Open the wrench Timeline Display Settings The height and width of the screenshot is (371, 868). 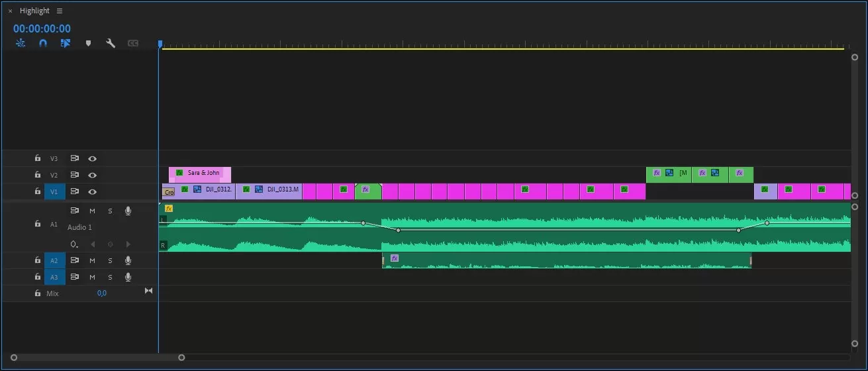(111, 43)
